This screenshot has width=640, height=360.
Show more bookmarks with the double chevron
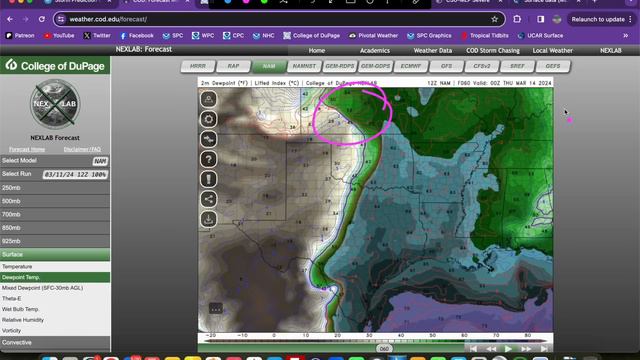pos(625,36)
